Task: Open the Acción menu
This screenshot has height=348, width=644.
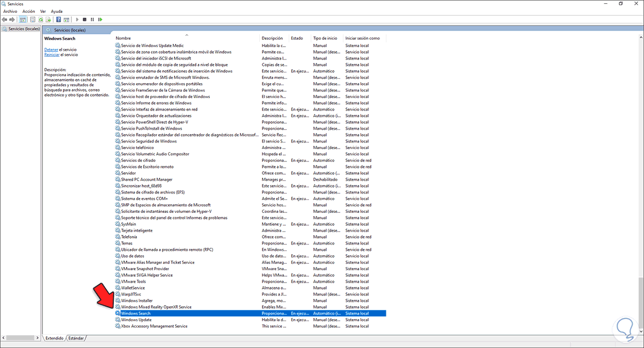Action: 29,11
